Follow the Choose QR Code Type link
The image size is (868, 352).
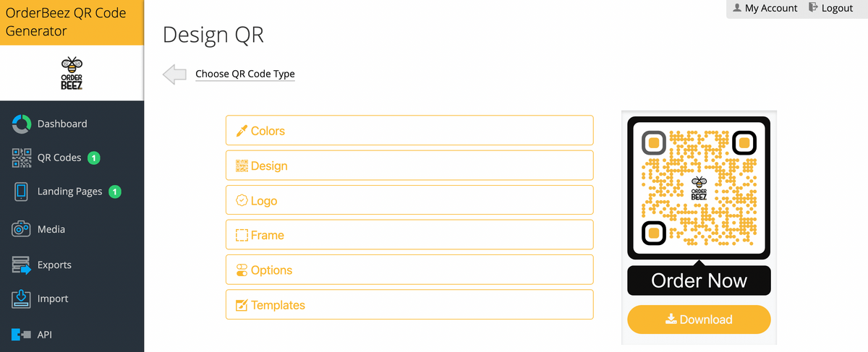point(245,74)
